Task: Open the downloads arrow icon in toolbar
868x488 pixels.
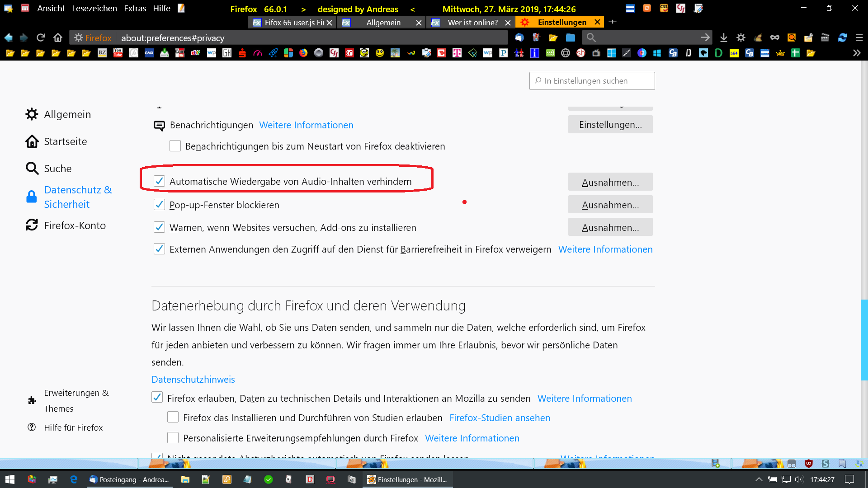Action: (x=723, y=38)
